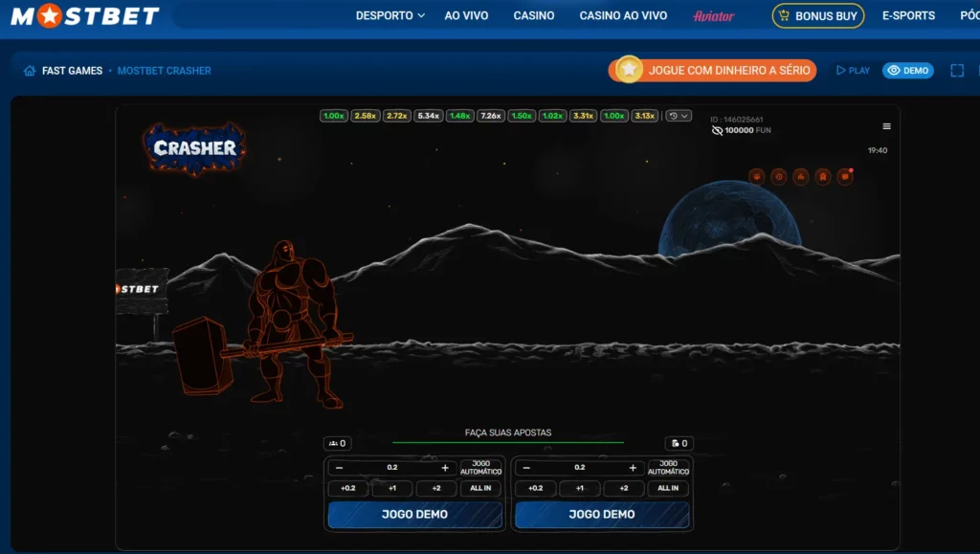980x554 pixels.
Task: Increase the left bet with the plus button
Action: pyautogui.click(x=445, y=468)
